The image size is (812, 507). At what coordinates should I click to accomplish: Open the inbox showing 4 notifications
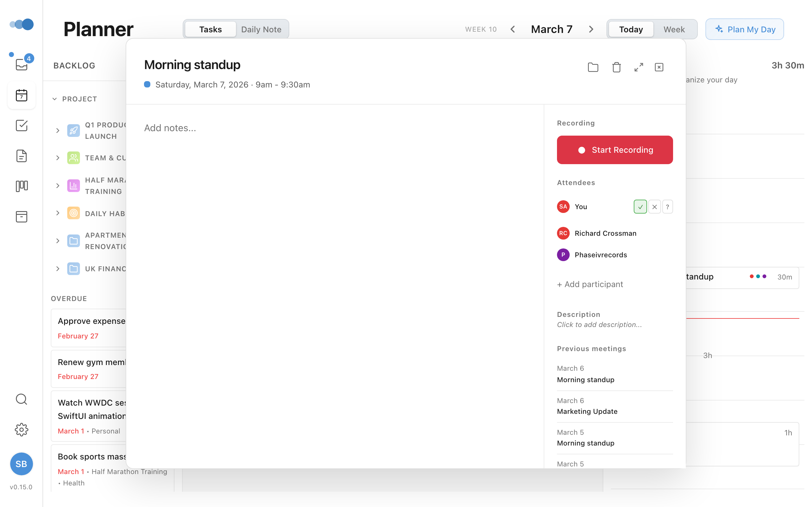click(x=21, y=65)
